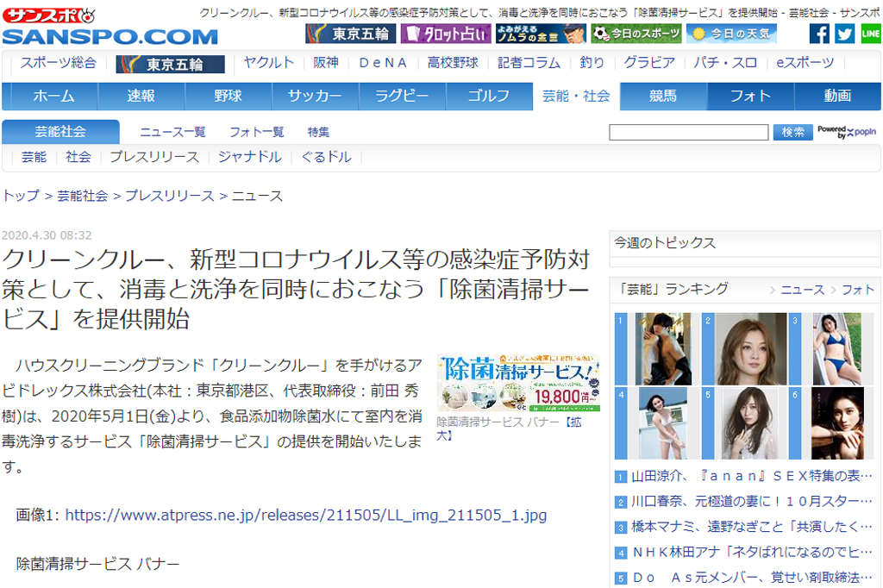Open the ジャナドル subcategory link
Image resolution: width=883 pixels, height=588 pixels.
pos(250,157)
